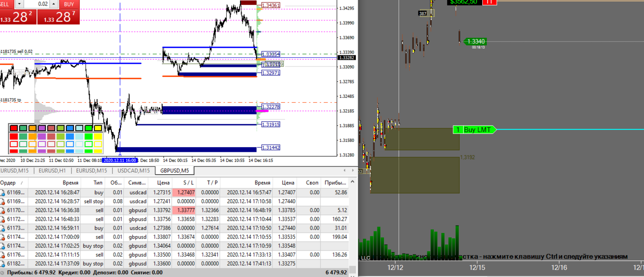Click the order icon in the 16:28:57 sell stop row
This screenshot has width=644, height=277.
coord(2,201)
